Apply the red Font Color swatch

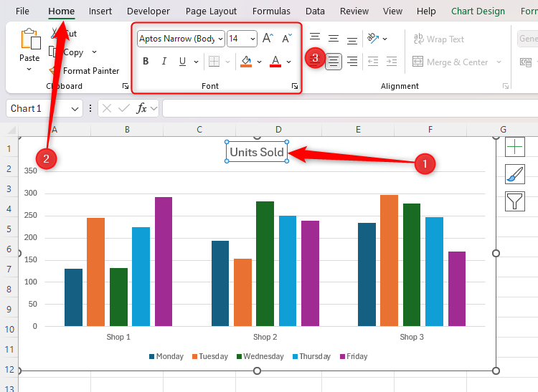tap(275, 62)
